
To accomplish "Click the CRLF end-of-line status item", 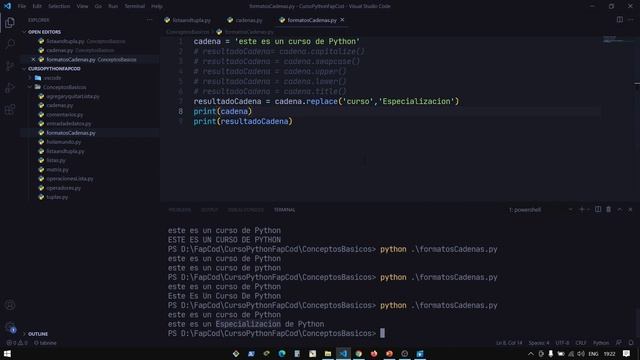I will [x=581, y=343].
